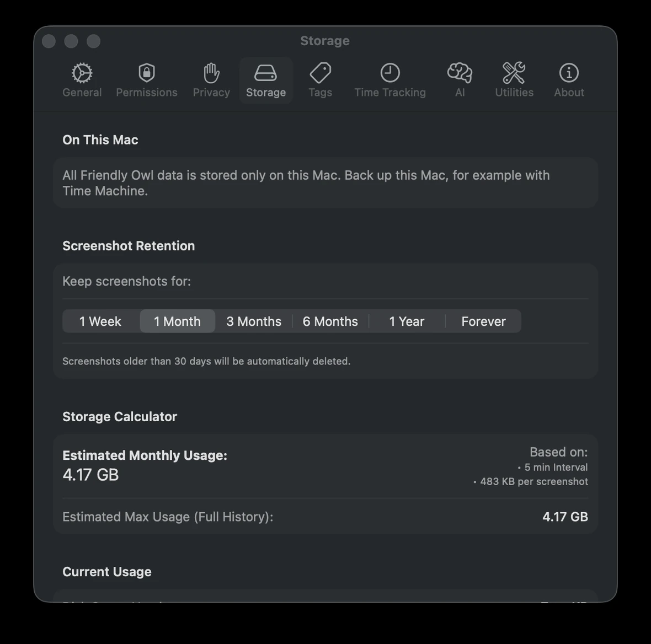Click the "On This Mac" heading
This screenshot has width=651, height=644.
point(100,140)
